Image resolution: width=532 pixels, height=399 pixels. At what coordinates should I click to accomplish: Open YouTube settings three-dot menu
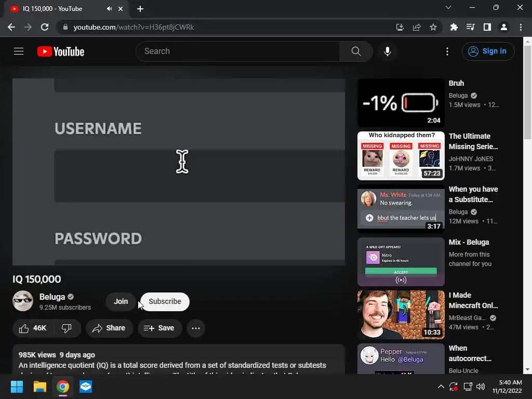tap(447, 51)
